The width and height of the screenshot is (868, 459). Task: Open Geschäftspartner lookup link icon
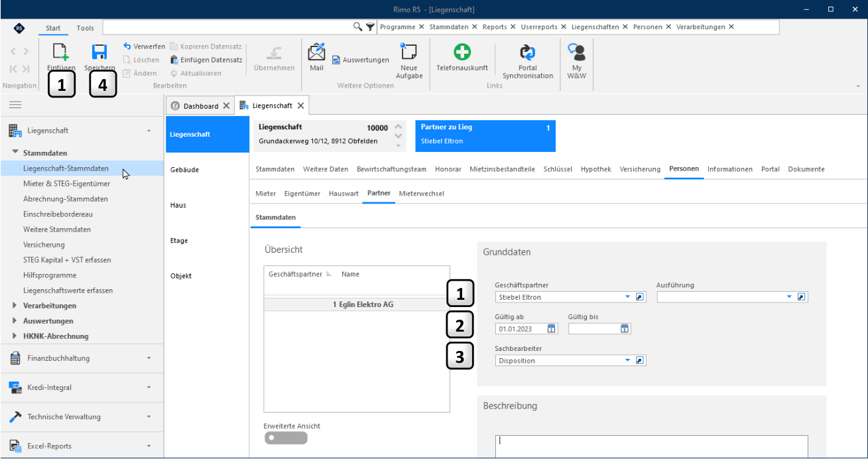(x=640, y=297)
